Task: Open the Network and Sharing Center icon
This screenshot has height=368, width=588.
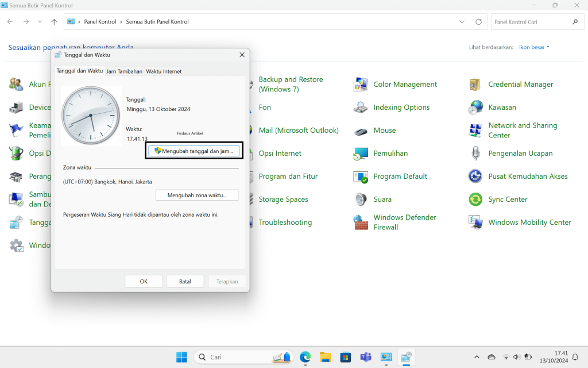Action: click(x=475, y=131)
